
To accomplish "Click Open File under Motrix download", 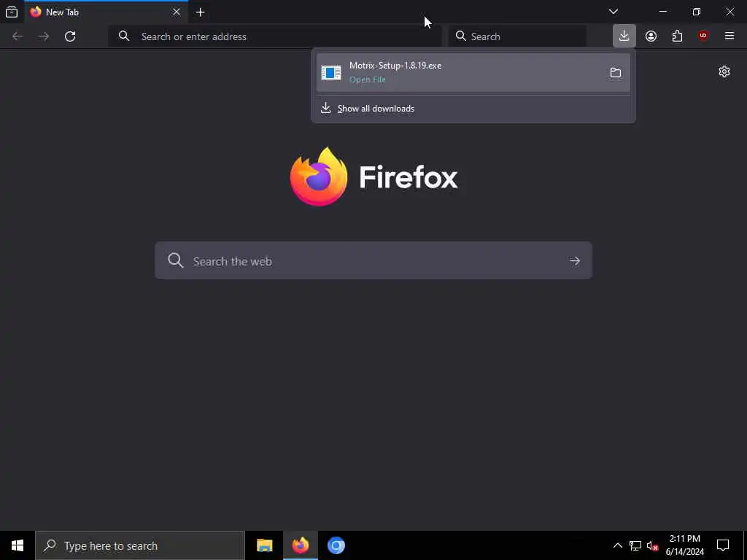I will (368, 79).
